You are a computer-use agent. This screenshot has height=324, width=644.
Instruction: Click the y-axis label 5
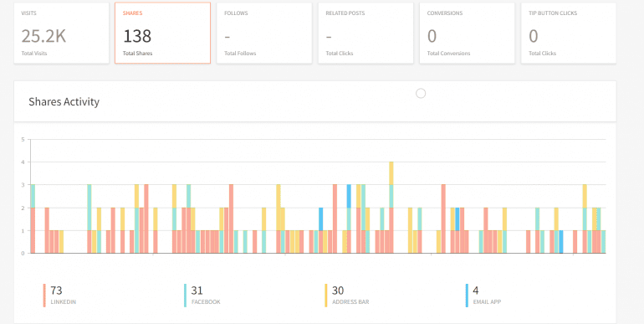[23, 139]
